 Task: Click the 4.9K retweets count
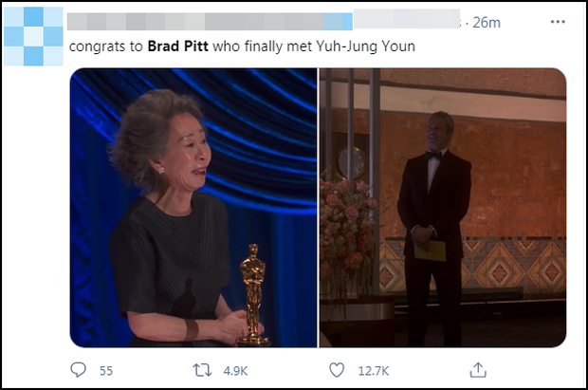pos(233,369)
